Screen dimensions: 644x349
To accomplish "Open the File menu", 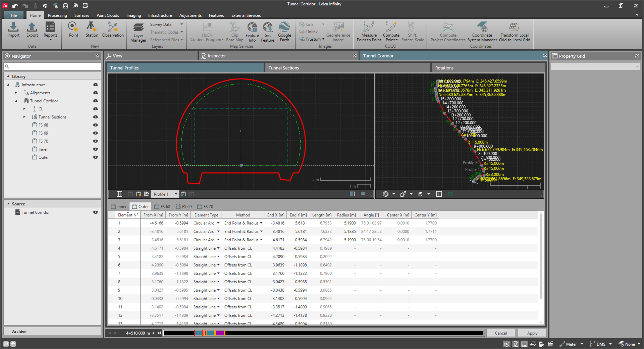I will (x=14, y=15).
